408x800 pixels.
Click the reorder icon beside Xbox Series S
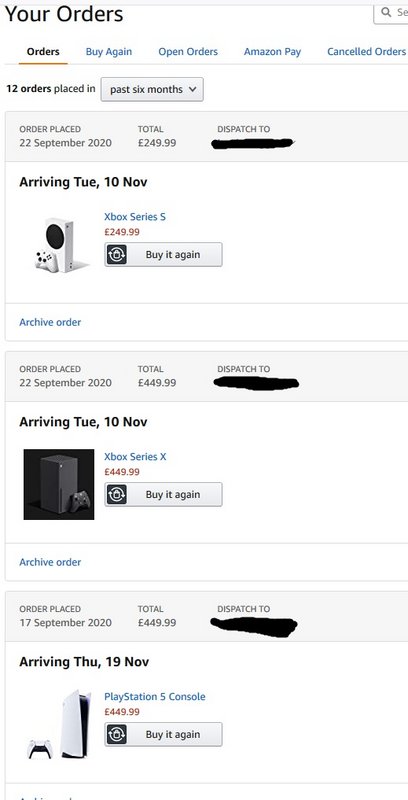tap(116, 254)
